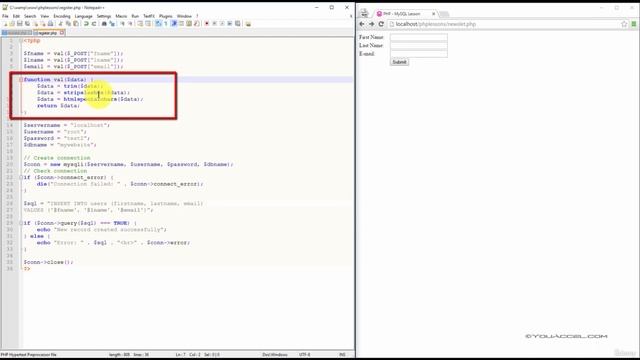
Task: Collapse the connect_error if-block fold marker
Action: tap(21, 178)
